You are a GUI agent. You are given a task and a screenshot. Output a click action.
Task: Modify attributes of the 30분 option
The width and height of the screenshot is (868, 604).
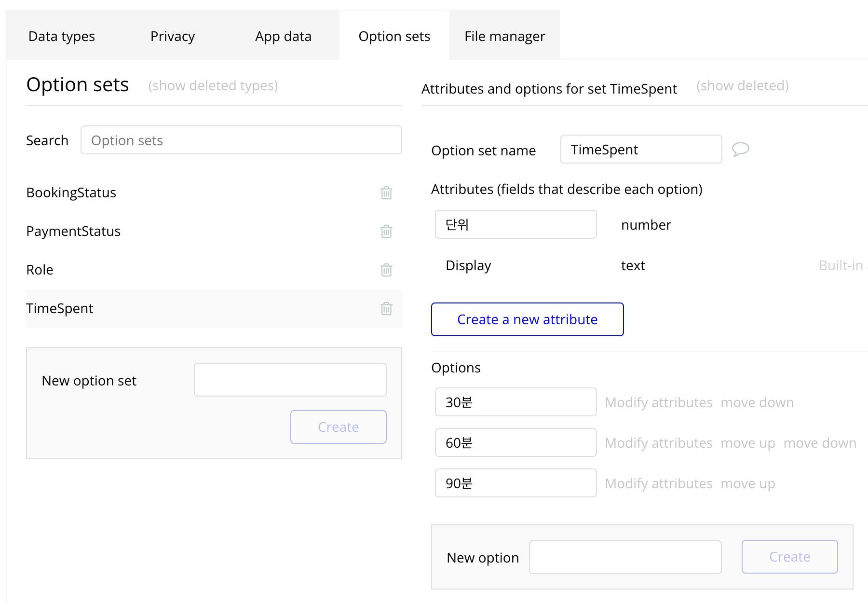click(x=658, y=402)
